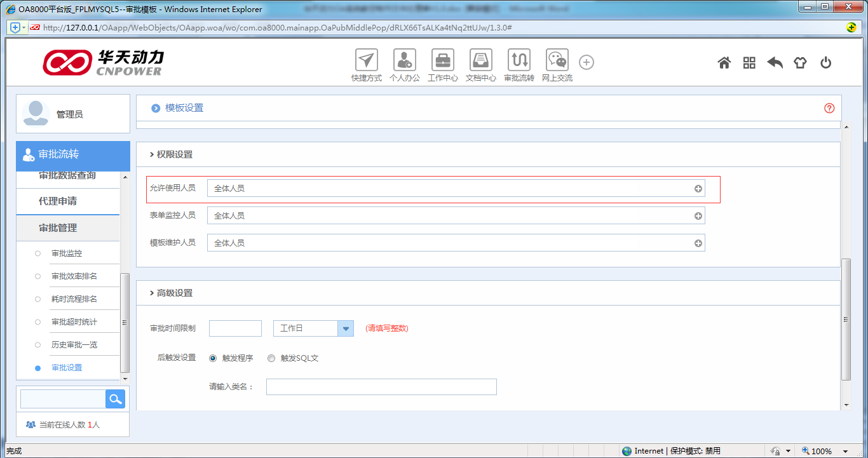The width and height of the screenshot is (868, 458).
Task: Open the 工作日 time unit dropdown
Action: [346, 328]
